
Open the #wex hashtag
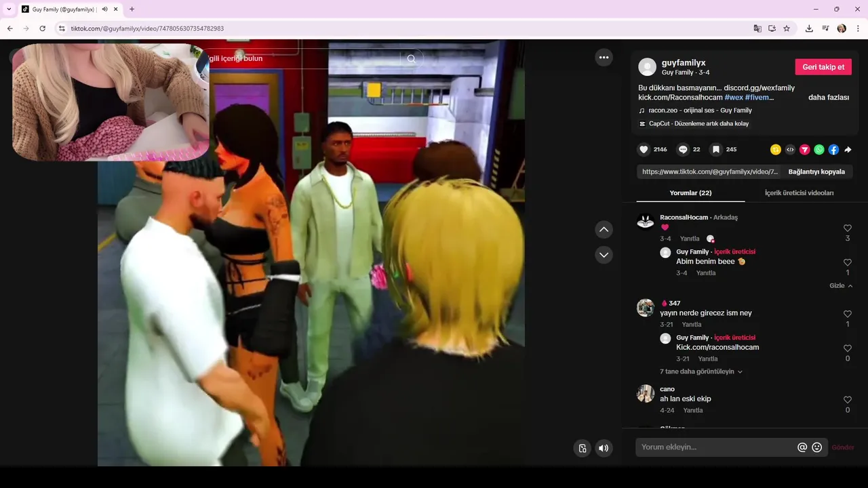click(x=733, y=98)
